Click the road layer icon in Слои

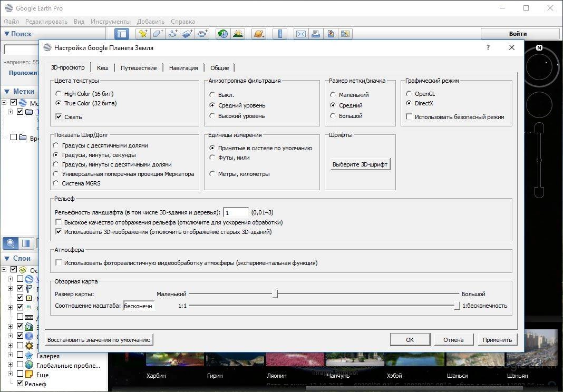click(28, 317)
